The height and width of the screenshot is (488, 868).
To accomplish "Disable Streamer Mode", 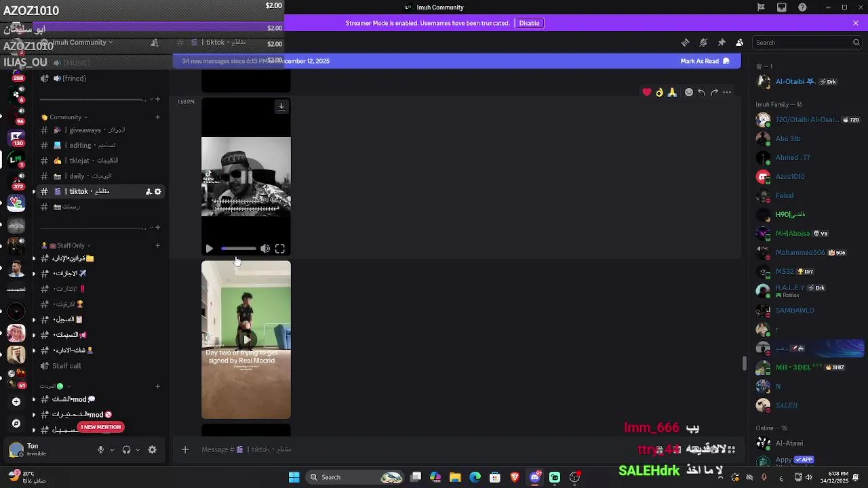I will click(529, 23).
